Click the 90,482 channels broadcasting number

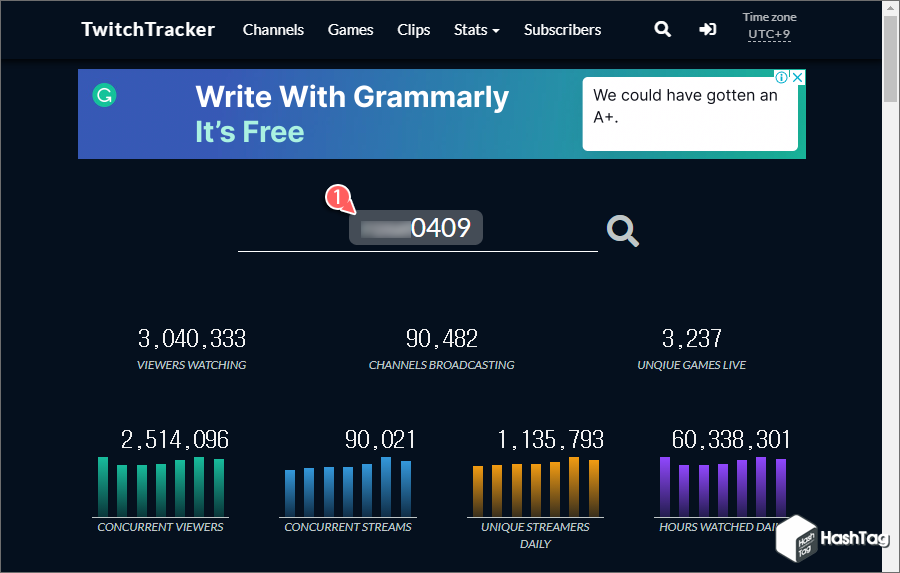click(x=441, y=339)
